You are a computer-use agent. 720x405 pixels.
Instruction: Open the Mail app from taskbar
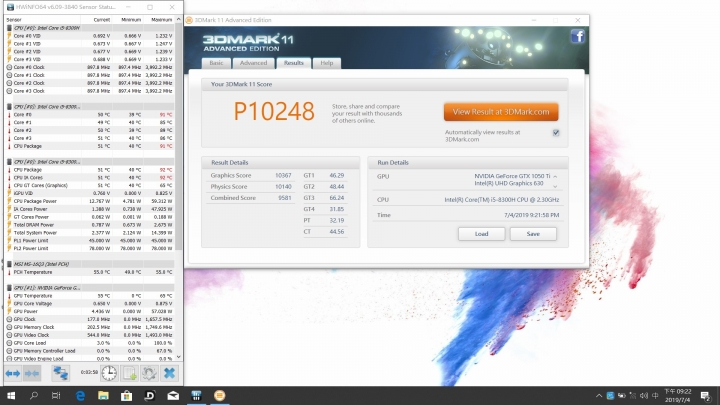click(173, 395)
